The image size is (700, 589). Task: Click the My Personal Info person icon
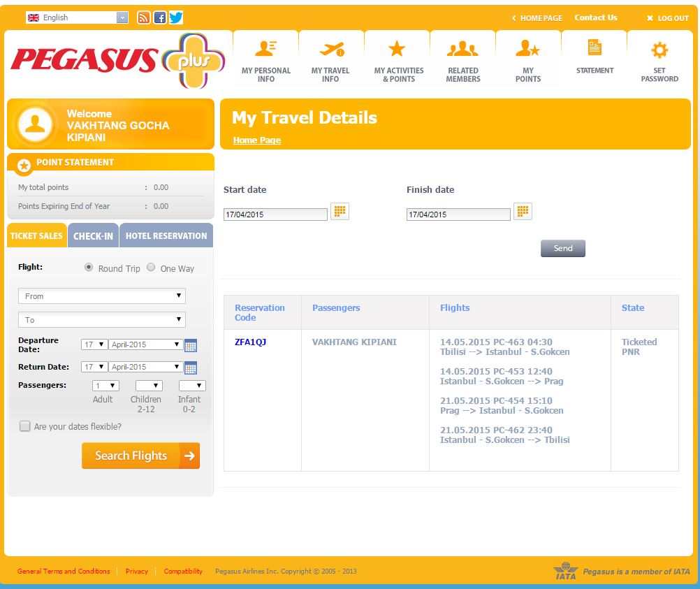tap(265, 48)
